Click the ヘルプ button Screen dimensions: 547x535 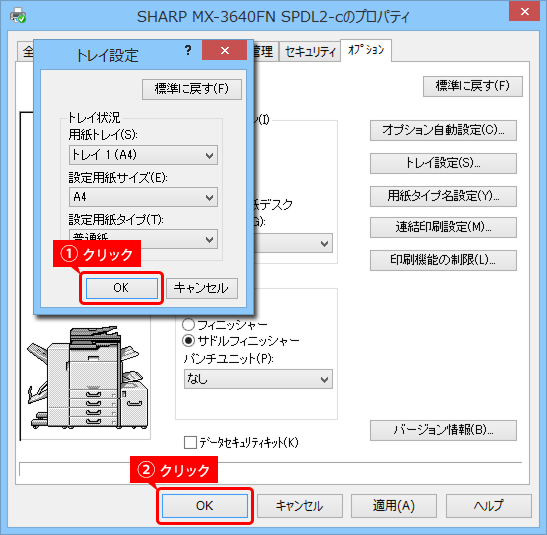pos(488,506)
